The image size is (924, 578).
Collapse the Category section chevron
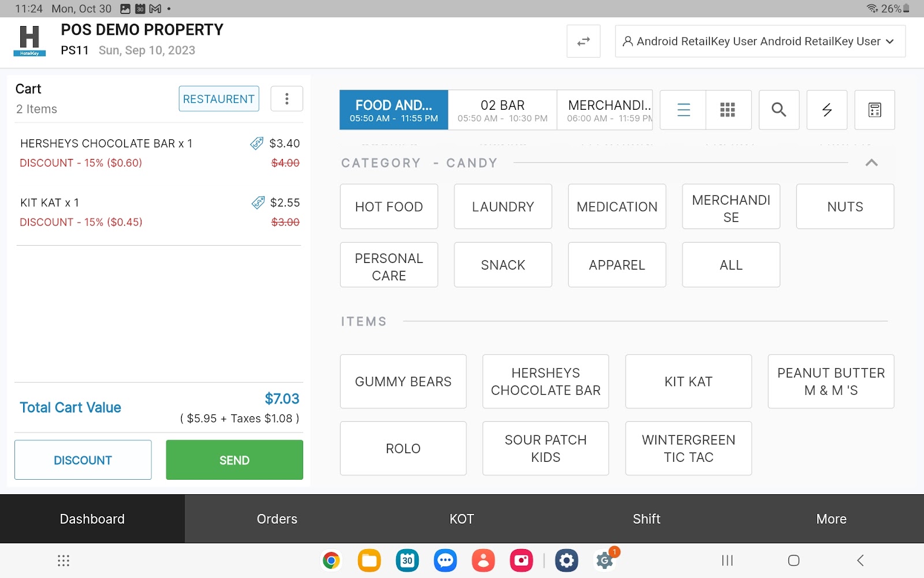click(871, 163)
